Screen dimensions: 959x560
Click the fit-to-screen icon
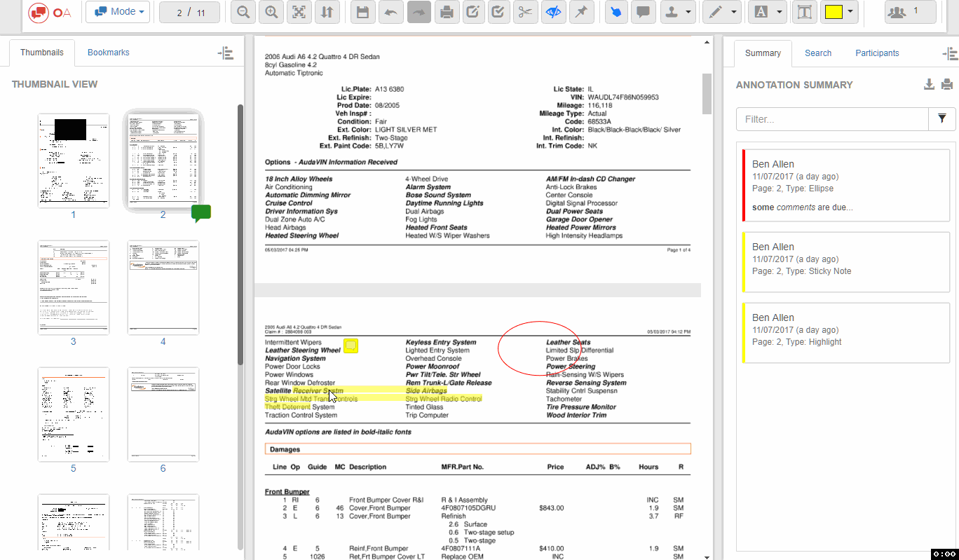point(299,12)
